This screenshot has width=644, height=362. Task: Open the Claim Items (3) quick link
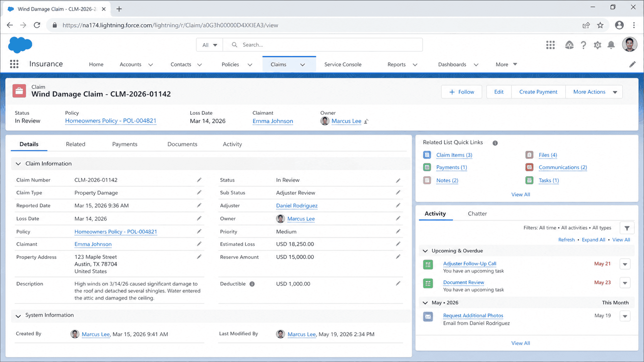454,155
